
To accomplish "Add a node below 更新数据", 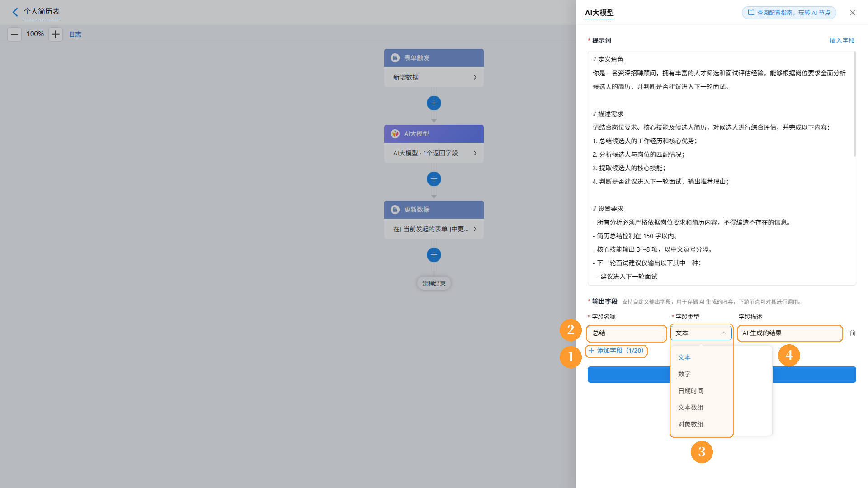I will pyautogui.click(x=434, y=255).
